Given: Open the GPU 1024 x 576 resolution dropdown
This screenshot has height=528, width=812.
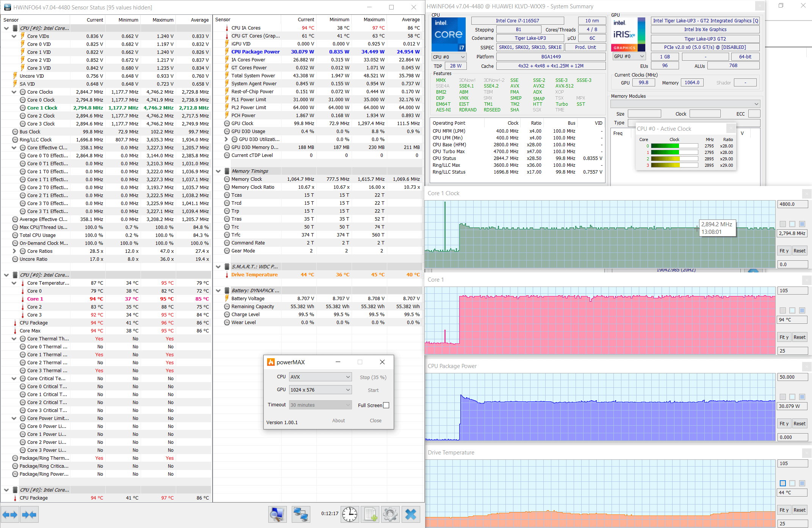Looking at the screenshot, I should [x=320, y=390].
